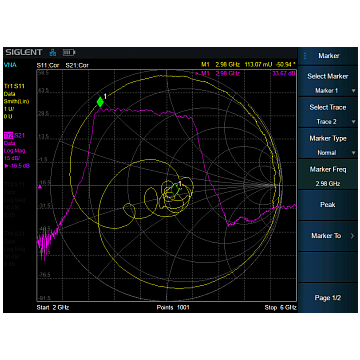Click the SIGLENT logo
The height and width of the screenshot is (360, 360).
(x=24, y=52)
